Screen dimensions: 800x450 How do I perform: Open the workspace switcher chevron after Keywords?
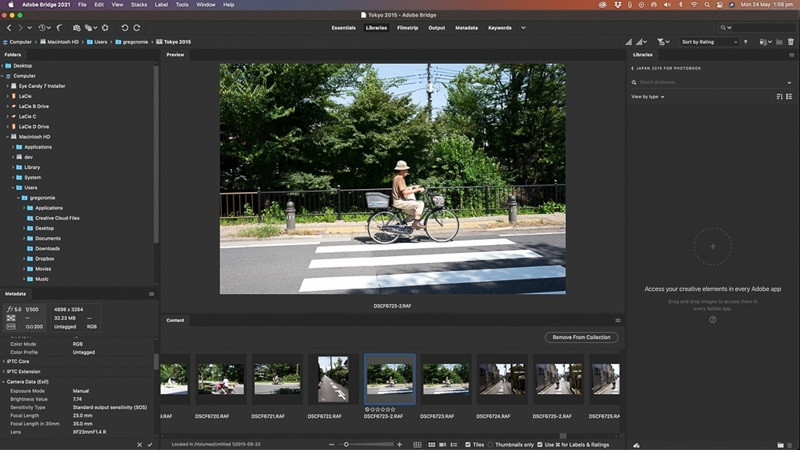tap(523, 28)
